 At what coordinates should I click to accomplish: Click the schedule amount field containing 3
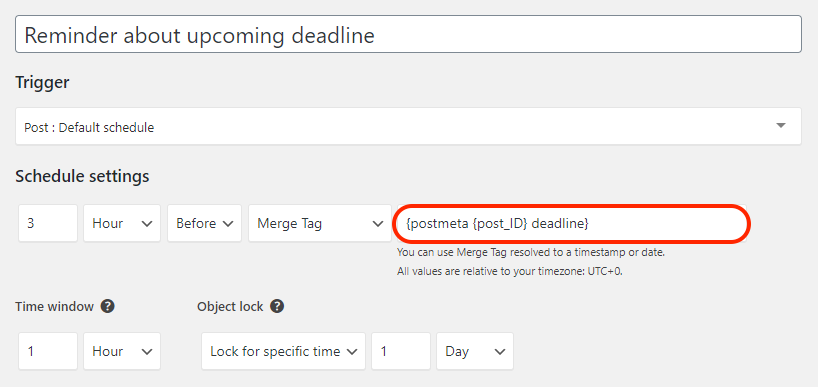tap(48, 223)
